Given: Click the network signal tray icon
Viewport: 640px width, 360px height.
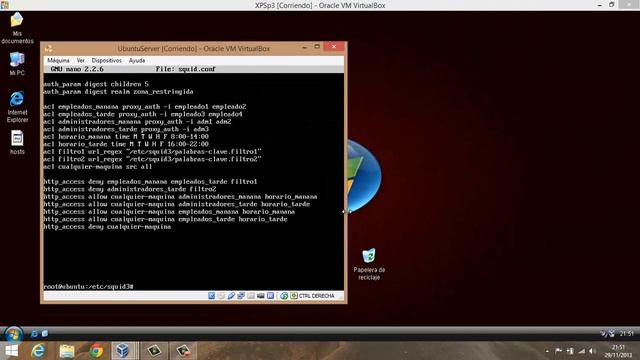Looking at the screenshot, I should point(582,351).
